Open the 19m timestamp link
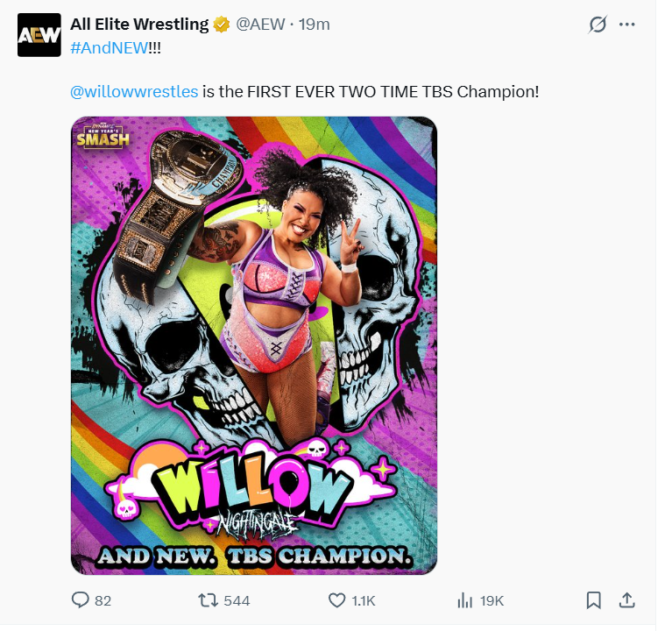Screen dimensions: 672x631 (x=315, y=25)
